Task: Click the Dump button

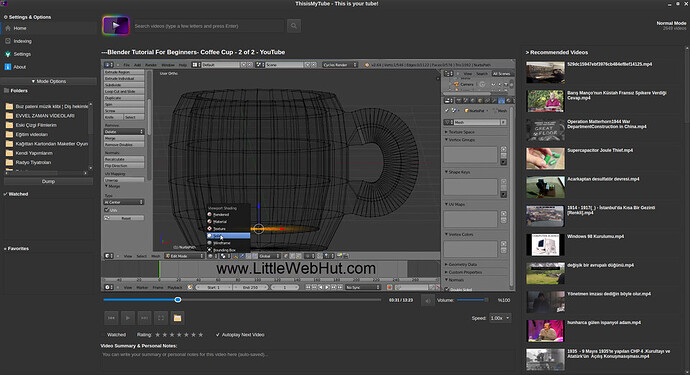Action: pyautogui.click(x=48, y=181)
